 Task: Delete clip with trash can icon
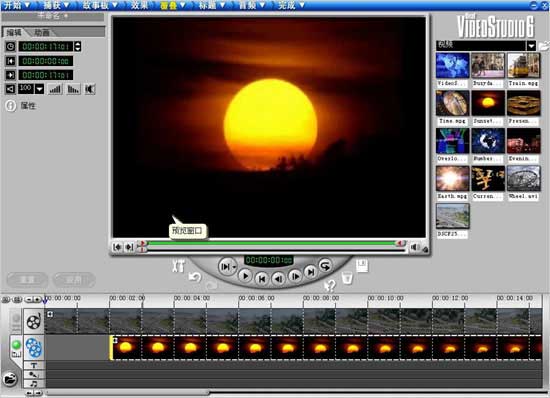347,278
